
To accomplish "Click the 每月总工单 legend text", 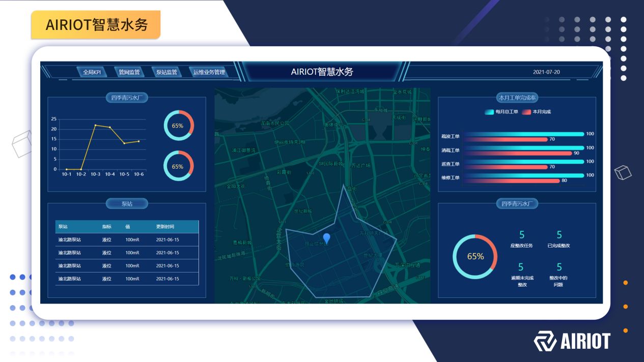I will [507, 112].
